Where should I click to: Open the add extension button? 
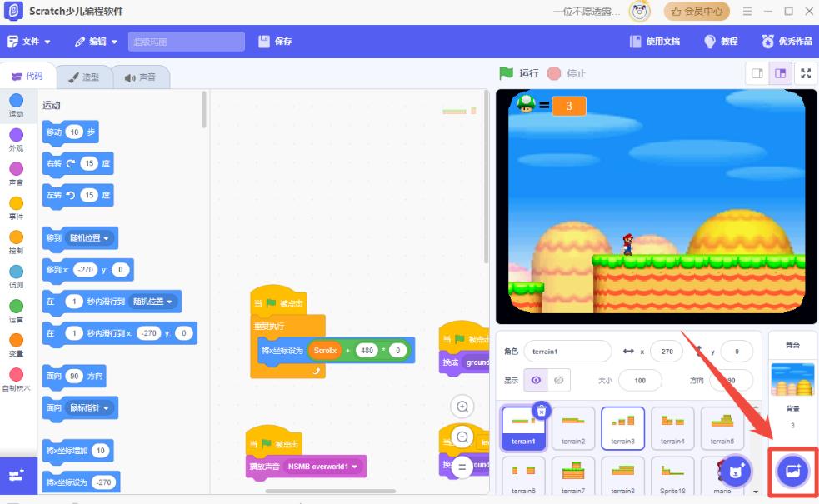16,475
